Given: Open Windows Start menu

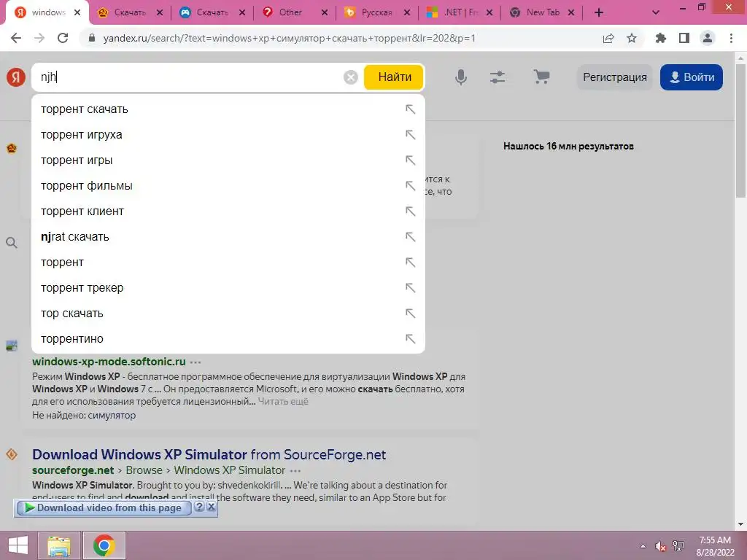Looking at the screenshot, I should 18,545.
